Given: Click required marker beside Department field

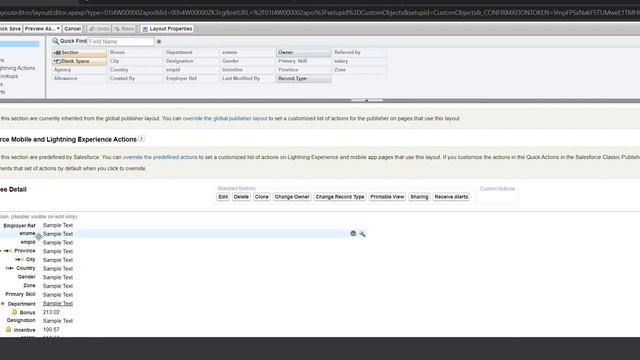Looking at the screenshot, I should coord(2,304).
